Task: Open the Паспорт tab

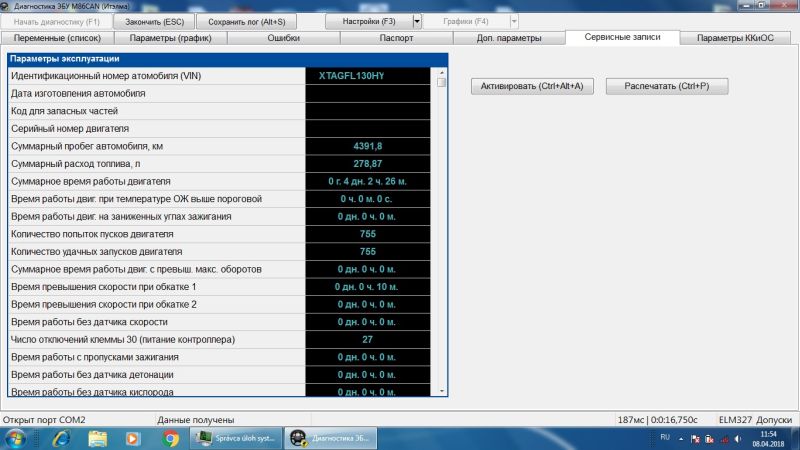Action: coord(396,38)
